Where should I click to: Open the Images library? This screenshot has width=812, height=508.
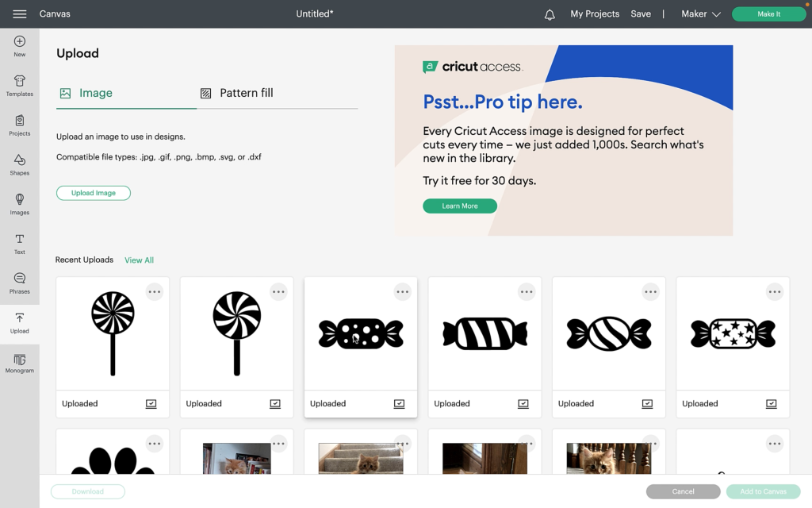(x=20, y=204)
